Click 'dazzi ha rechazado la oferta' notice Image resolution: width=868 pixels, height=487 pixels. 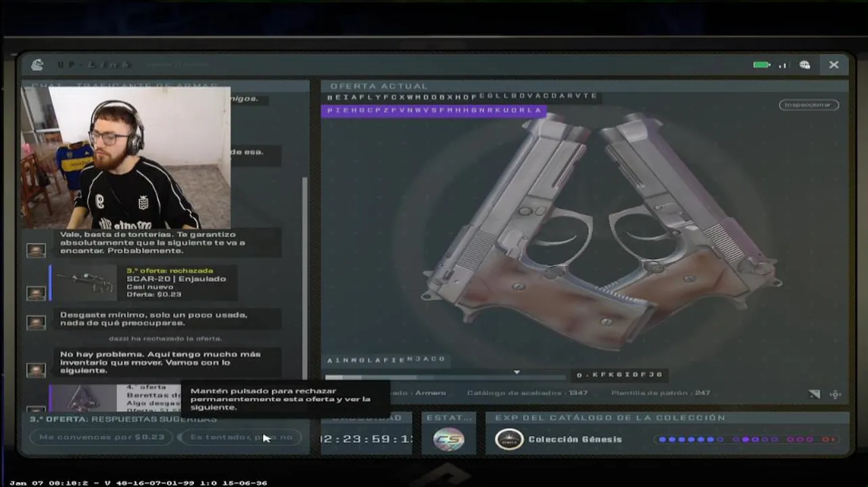(x=165, y=338)
